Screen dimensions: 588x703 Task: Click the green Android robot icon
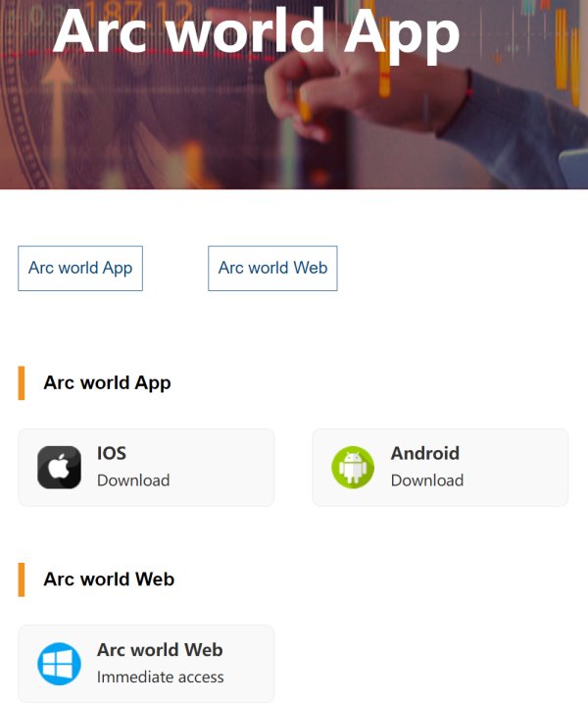pos(353,467)
